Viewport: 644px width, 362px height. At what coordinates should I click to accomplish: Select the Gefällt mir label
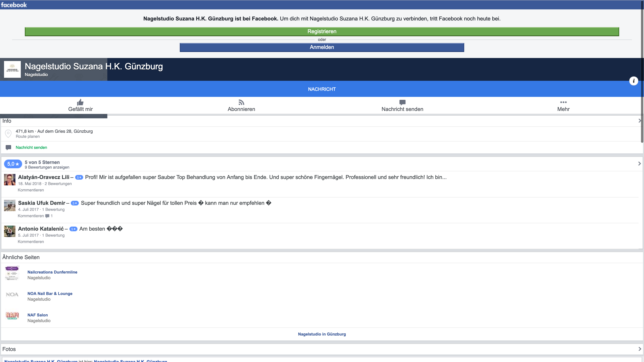tap(80, 109)
